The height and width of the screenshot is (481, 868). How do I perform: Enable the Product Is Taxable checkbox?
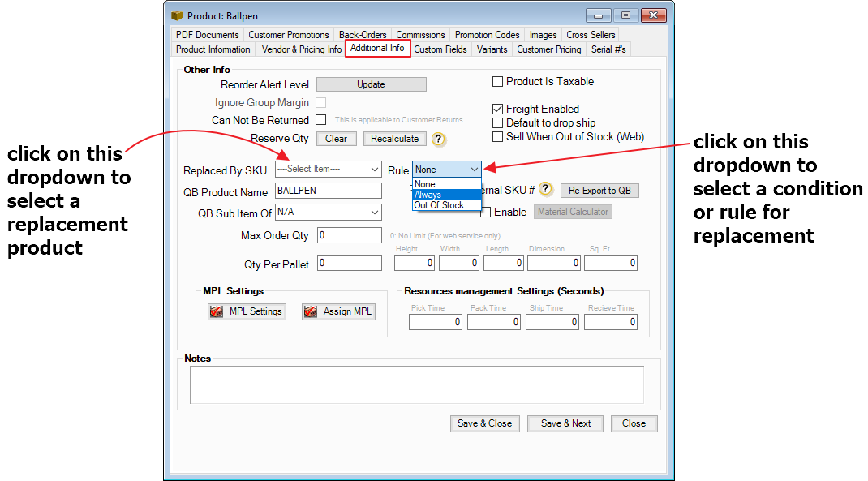coord(498,82)
